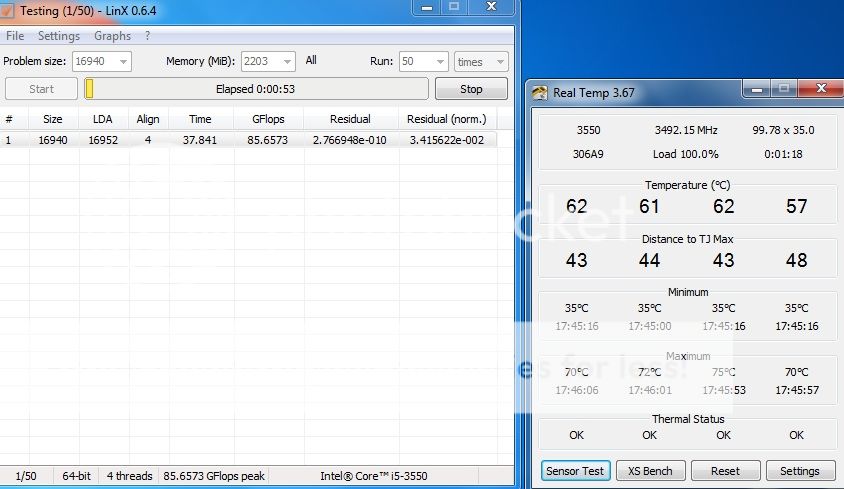844x489 pixels.
Task: Open XS Bench
Action: [649, 471]
